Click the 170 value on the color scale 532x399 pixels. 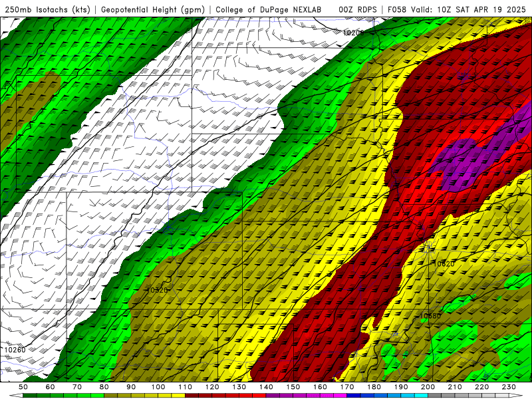pyautogui.click(x=347, y=387)
